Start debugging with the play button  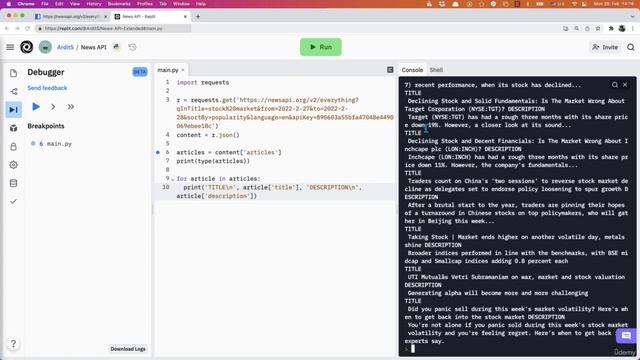pyautogui.click(x=36, y=107)
